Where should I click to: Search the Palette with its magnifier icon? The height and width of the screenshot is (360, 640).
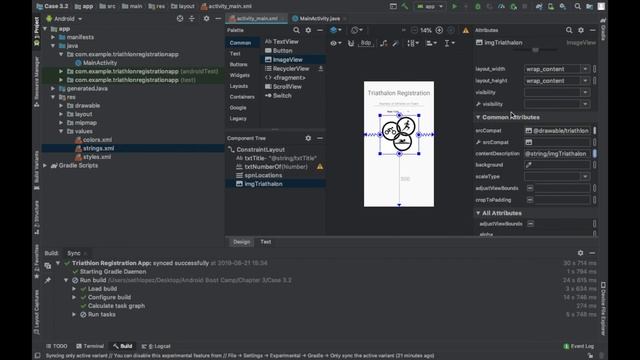296,30
